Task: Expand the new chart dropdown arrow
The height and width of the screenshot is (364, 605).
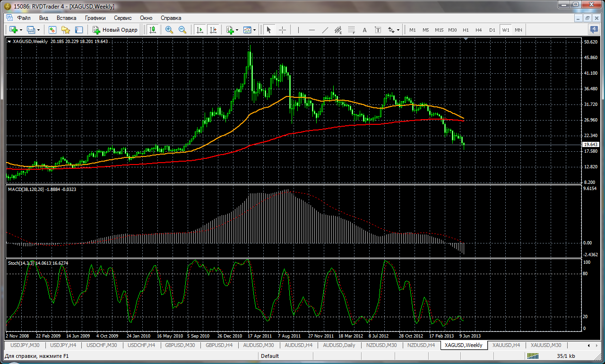Action: (x=21, y=30)
